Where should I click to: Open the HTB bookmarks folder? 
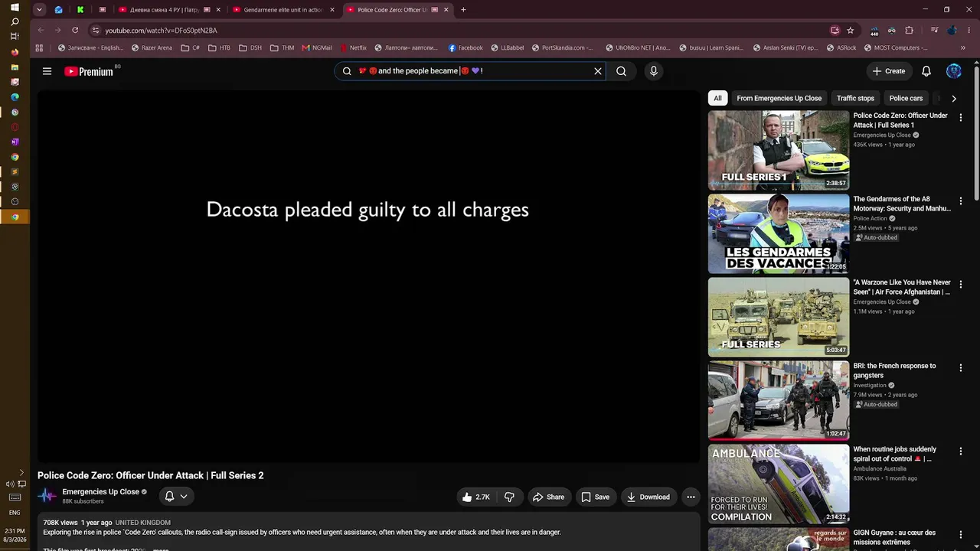219,47
